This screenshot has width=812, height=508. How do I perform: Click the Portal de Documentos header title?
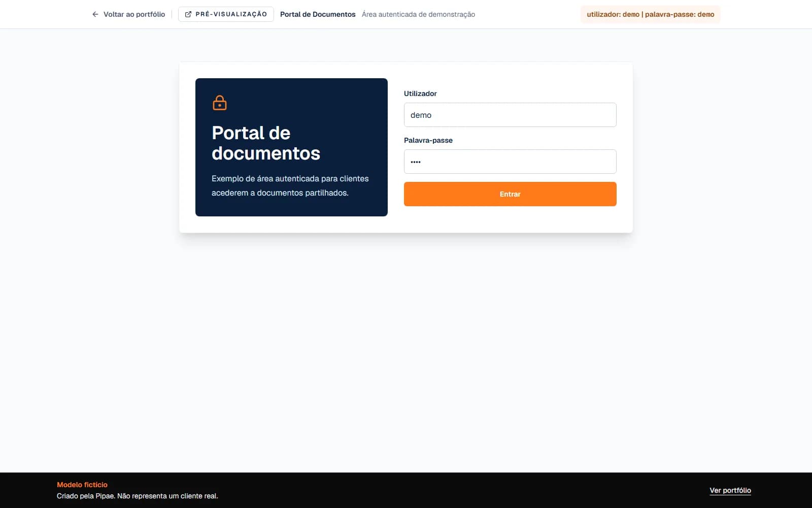point(318,14)
